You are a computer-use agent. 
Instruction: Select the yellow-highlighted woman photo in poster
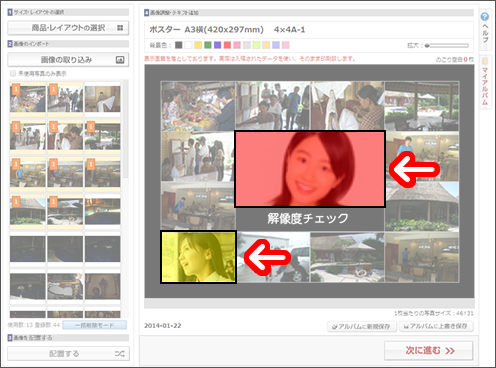tap(198, 257)
